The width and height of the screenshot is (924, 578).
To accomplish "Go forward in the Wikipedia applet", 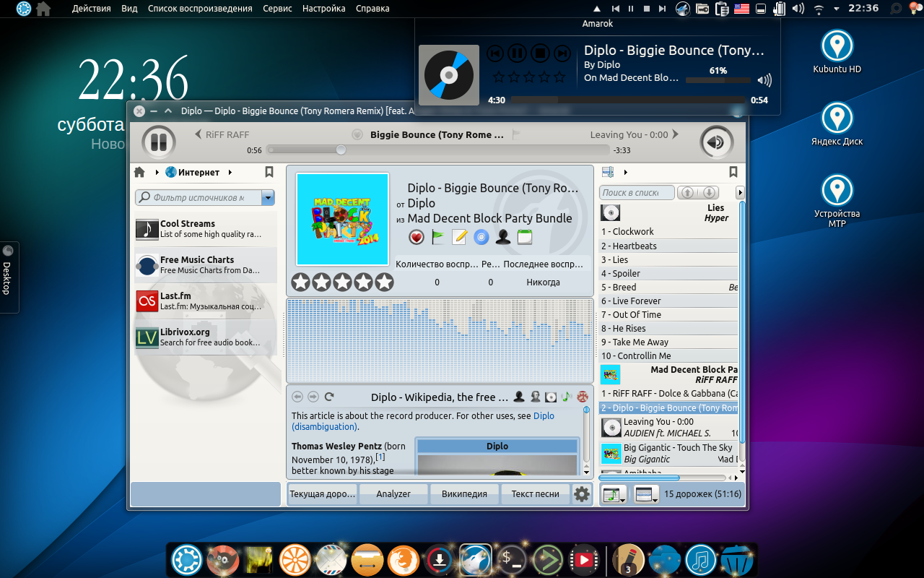I will (313, 397).
